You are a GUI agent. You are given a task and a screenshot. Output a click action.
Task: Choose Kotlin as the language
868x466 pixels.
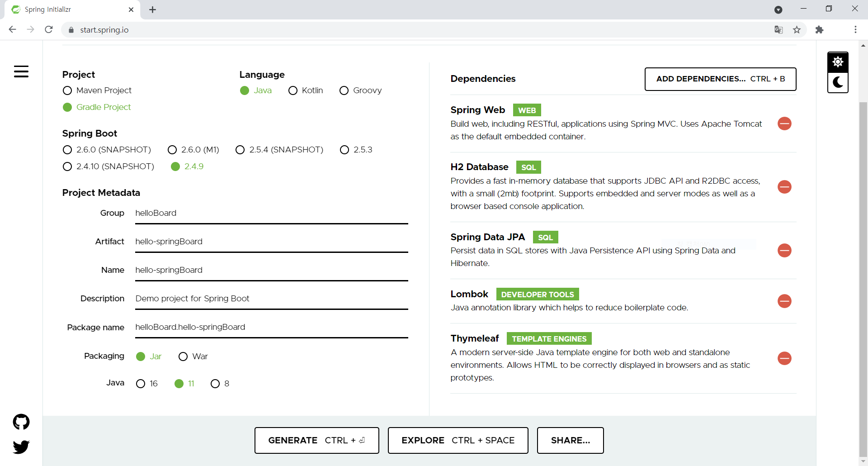(306, 90)
